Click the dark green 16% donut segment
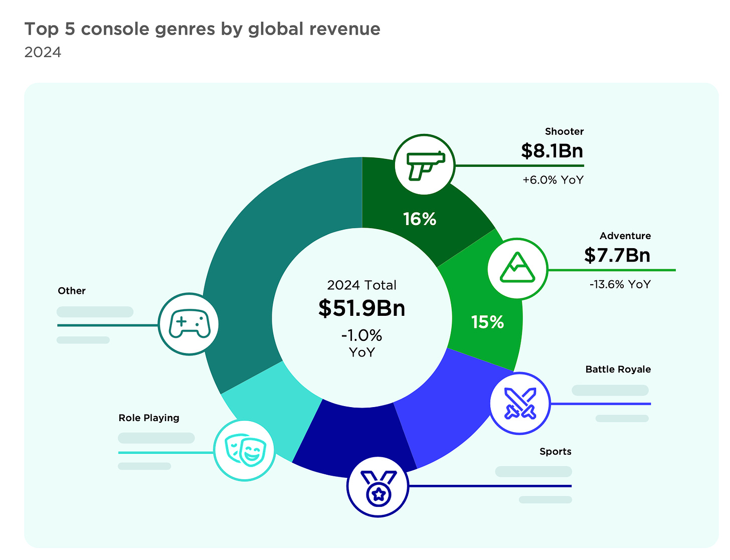The height and width of the screenshot is (560, 730). click(420, 211)
